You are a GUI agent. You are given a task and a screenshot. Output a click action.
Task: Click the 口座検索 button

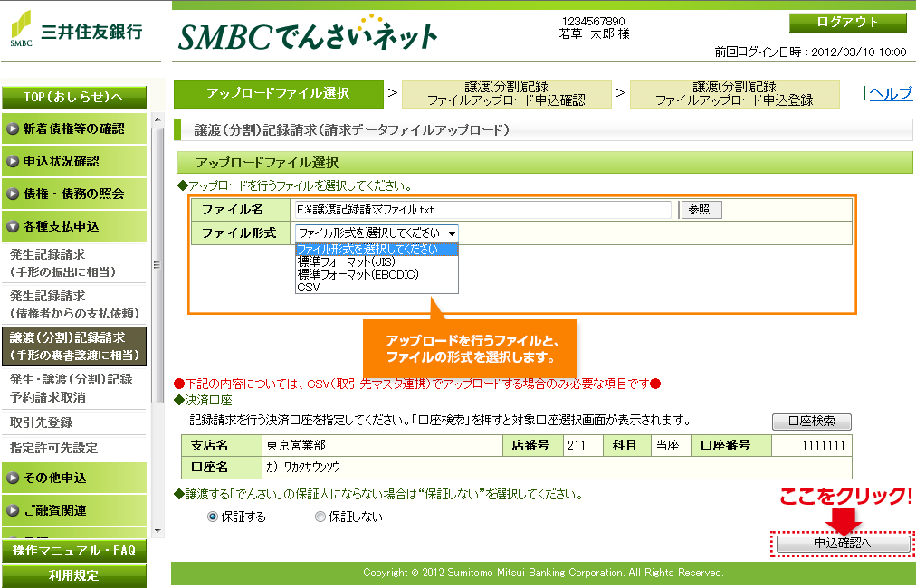tap(811, 421)
